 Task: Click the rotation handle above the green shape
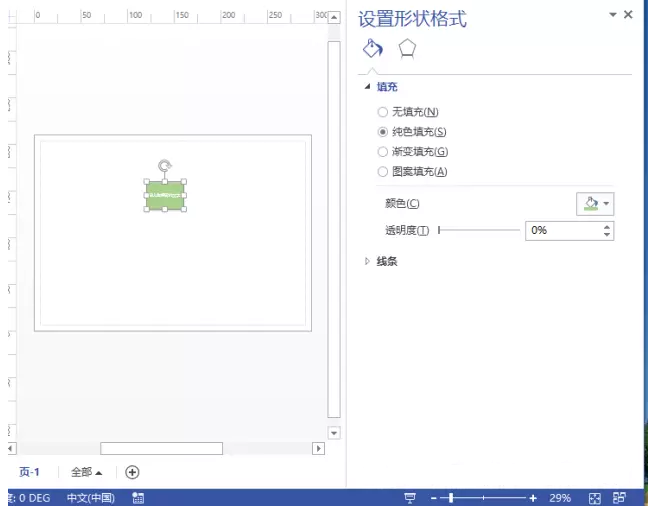pyautogui.click(x=165, y=165)
